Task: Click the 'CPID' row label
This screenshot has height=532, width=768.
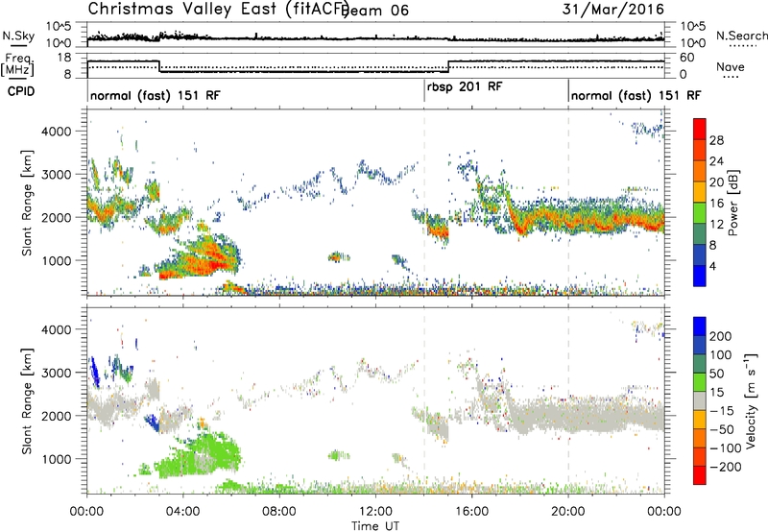Action: tap(21, 91)
